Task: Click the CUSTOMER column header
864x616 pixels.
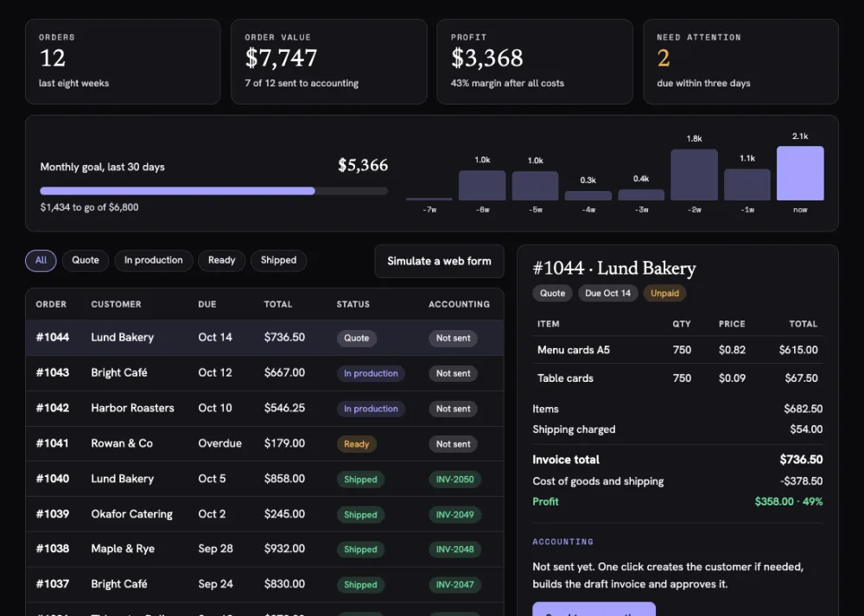Action: coord(117,304)
